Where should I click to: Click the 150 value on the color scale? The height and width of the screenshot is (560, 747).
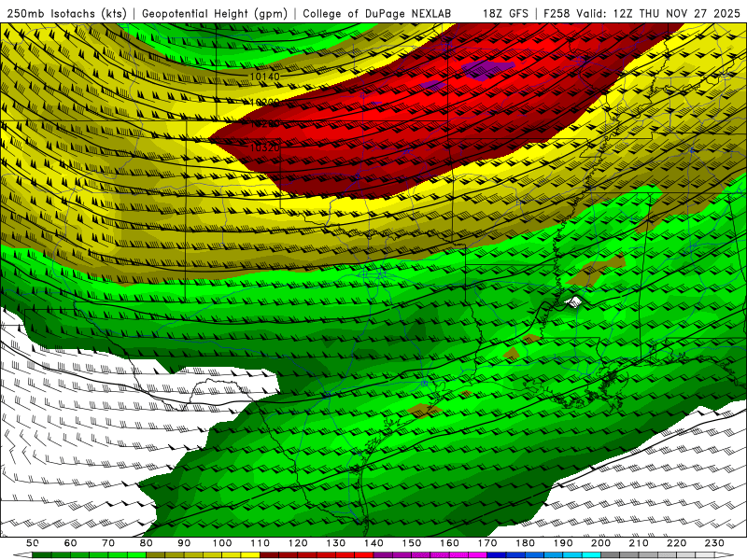(x=412, y=543)
